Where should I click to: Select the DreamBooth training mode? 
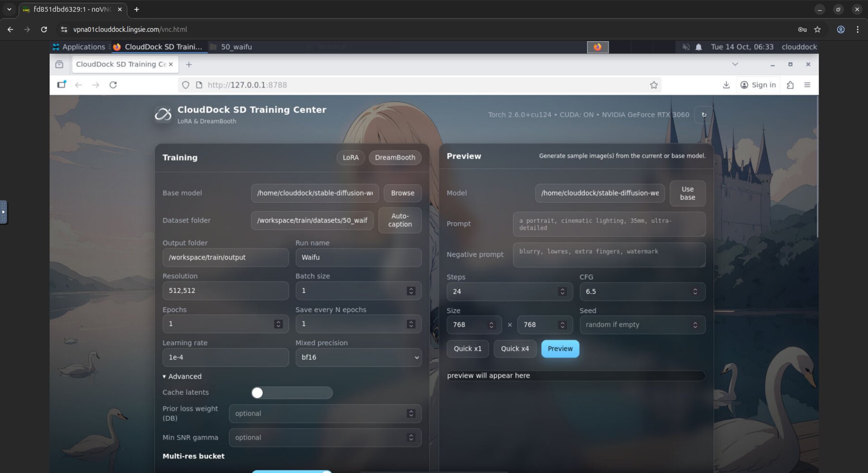pyautogui.click(x=395, y=157)
